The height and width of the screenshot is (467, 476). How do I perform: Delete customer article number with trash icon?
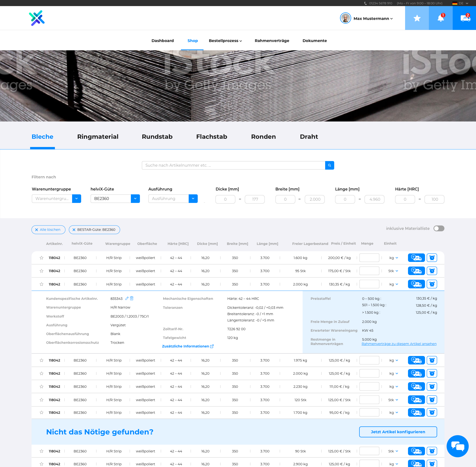click(x=132, y=298)
